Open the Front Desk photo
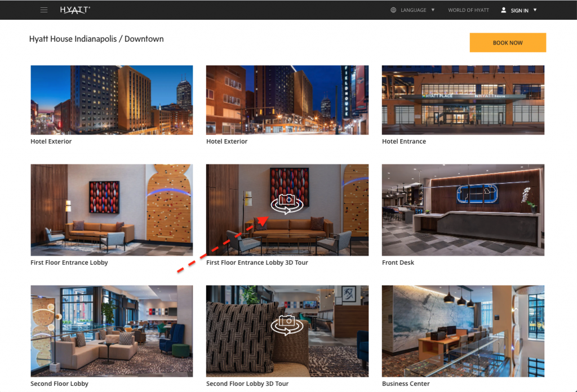 [x=463, y=210]
